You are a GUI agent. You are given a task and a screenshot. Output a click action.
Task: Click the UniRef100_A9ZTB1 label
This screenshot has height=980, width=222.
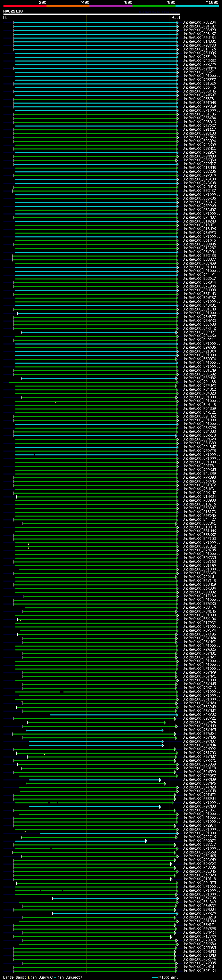(199, 466)
